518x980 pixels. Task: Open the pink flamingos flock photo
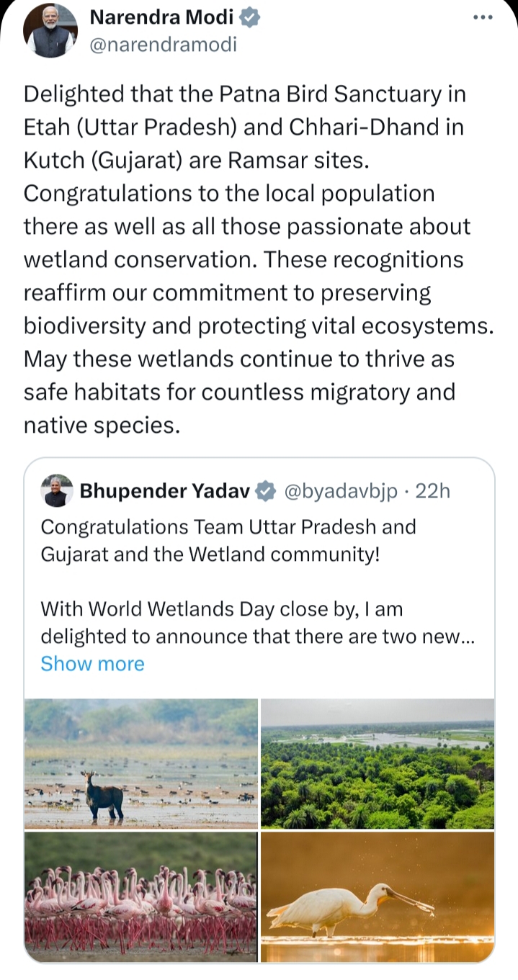pos(141,896)
